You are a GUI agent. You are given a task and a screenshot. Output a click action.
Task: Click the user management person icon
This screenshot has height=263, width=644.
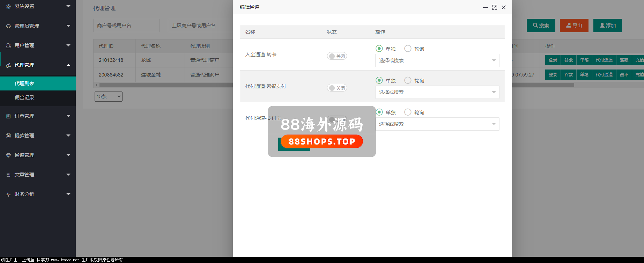pos(8,46)
